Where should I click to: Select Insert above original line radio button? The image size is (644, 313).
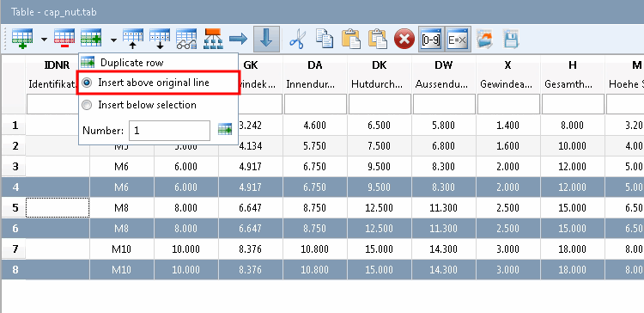pyautogui.click(x=87, y=83)
